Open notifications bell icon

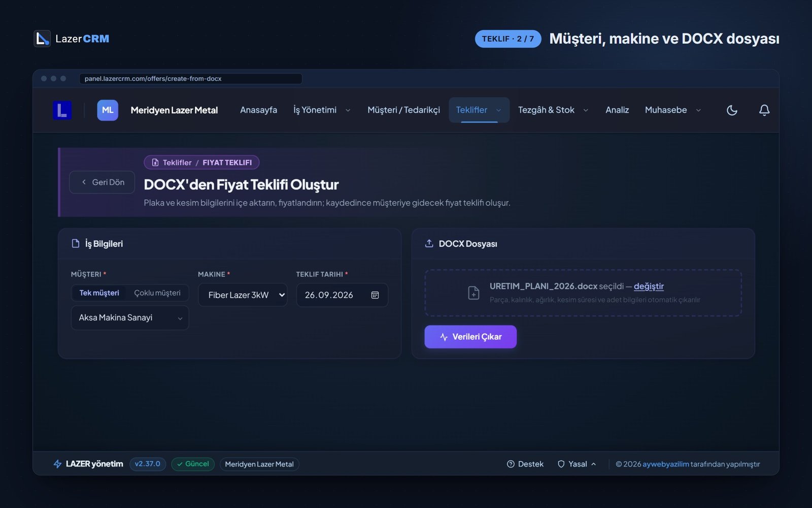pyautogui.click(x=764, y=110)
